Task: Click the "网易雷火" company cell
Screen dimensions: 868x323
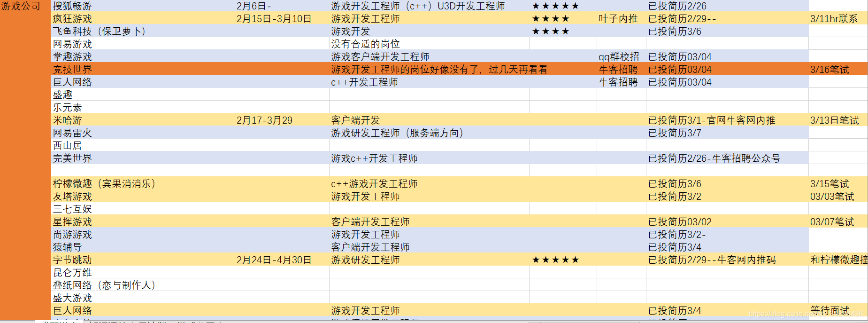Action: tap(143, 133)
